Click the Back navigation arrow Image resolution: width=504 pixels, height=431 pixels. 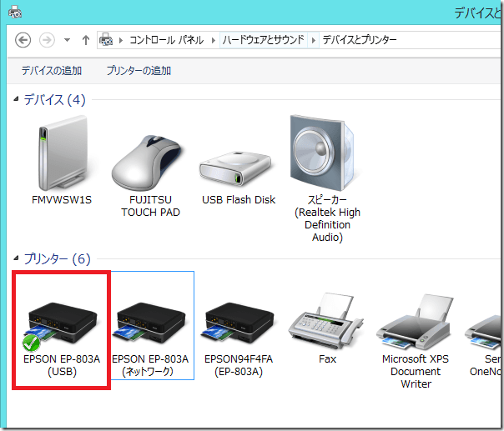[x=23, y=40]
